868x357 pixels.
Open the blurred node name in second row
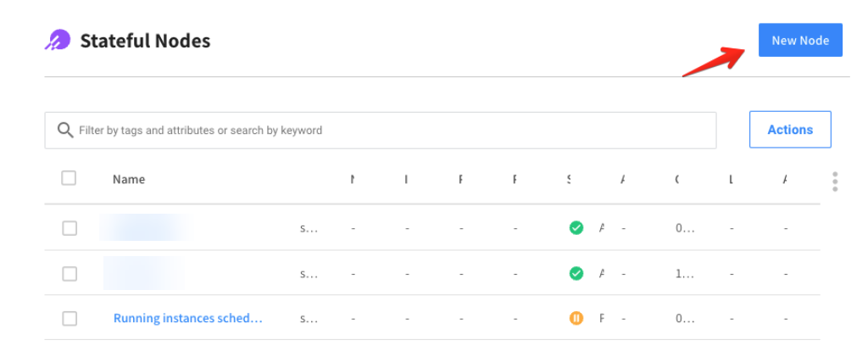[144, 273]
